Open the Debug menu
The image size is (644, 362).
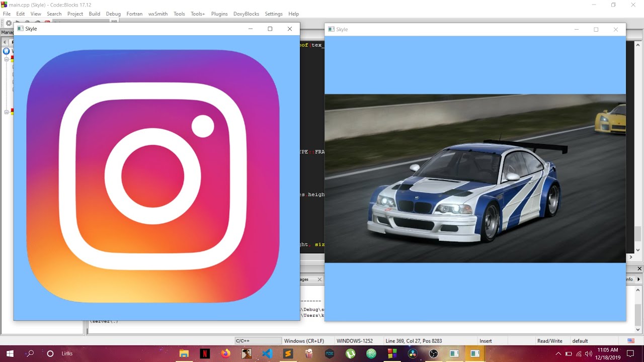[113, 14]
